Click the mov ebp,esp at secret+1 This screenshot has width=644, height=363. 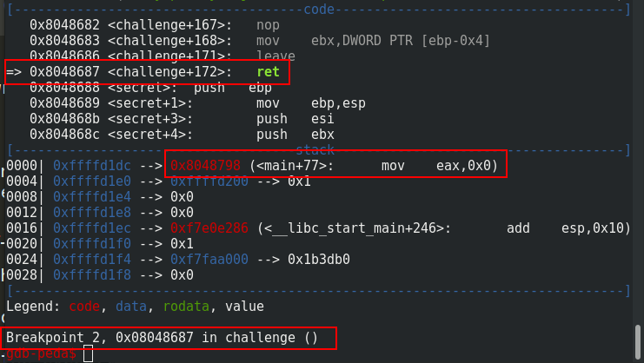click(x=311, y=103)
